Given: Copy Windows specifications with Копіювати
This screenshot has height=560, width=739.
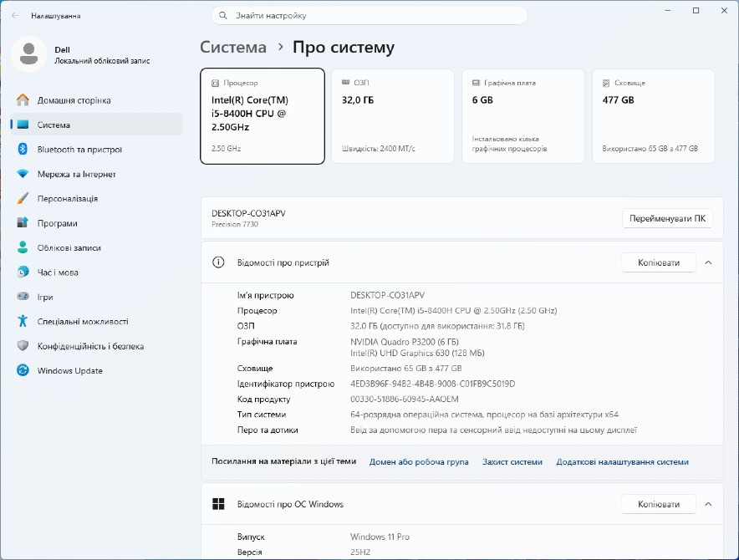Looking at the screenshot, I should tap(659, 504).
